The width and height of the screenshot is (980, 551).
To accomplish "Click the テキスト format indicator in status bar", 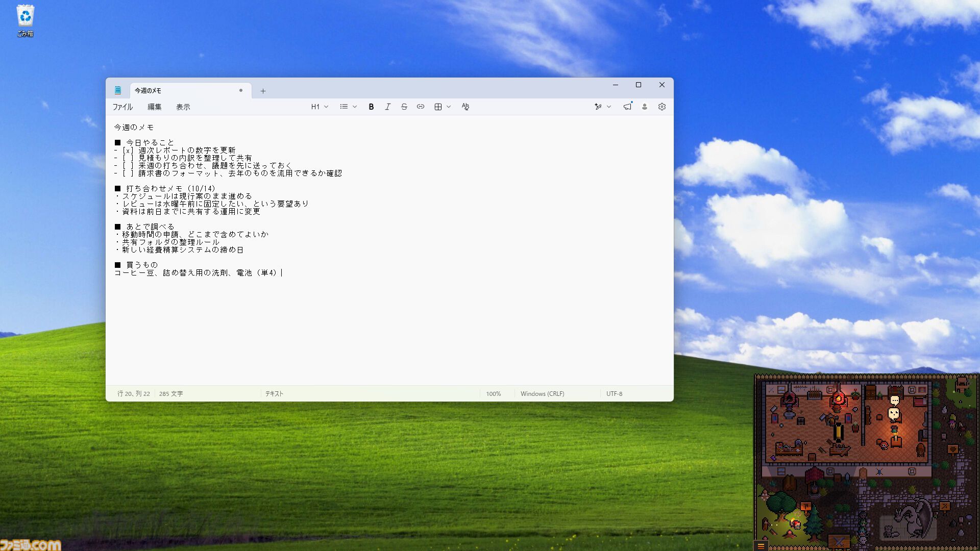I will pyautogui.click(x=274, y=393).
